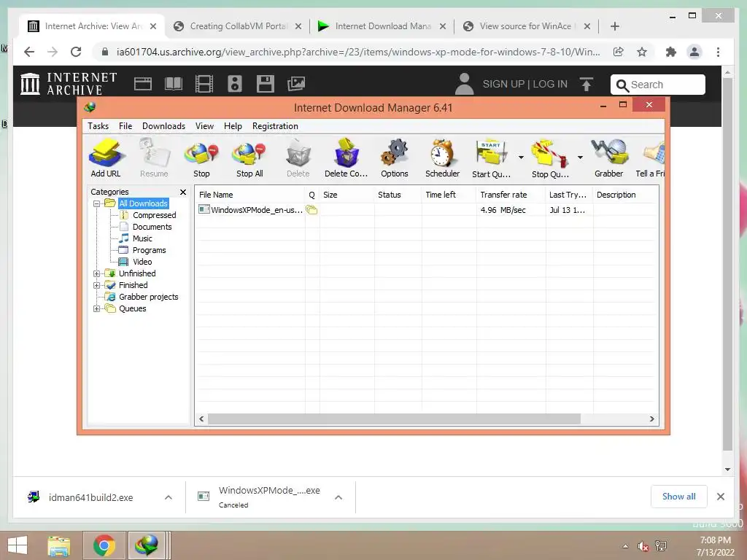Open File Explorer from taskbar
Viewport: 747px width, 560px height.
click(58, 545)
